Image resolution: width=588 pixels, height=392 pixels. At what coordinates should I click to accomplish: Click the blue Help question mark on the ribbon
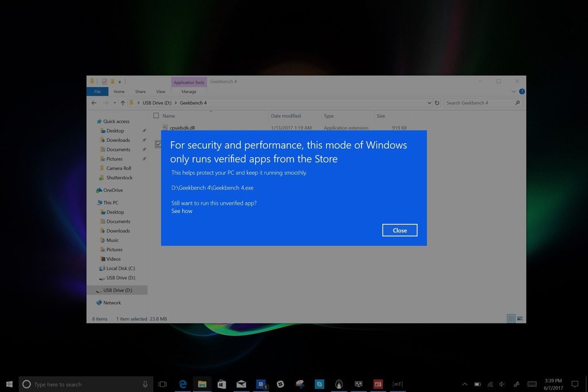(x=521, y=91)
